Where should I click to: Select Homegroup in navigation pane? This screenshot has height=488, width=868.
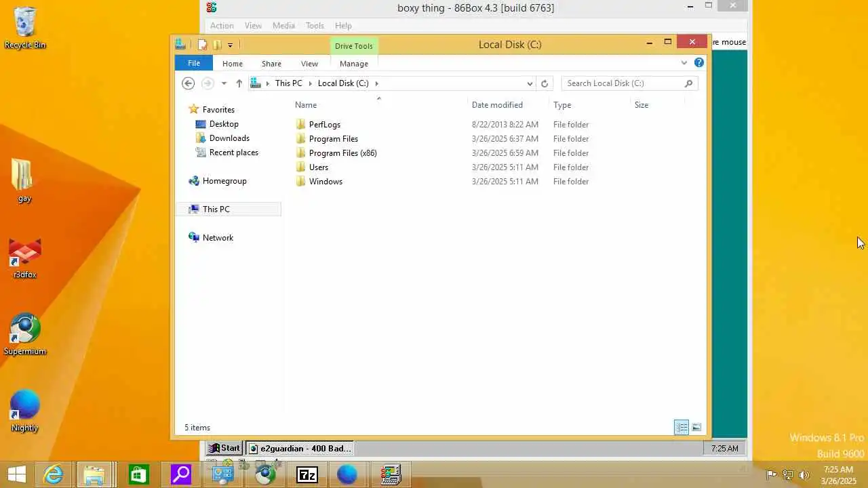[224, 181]
